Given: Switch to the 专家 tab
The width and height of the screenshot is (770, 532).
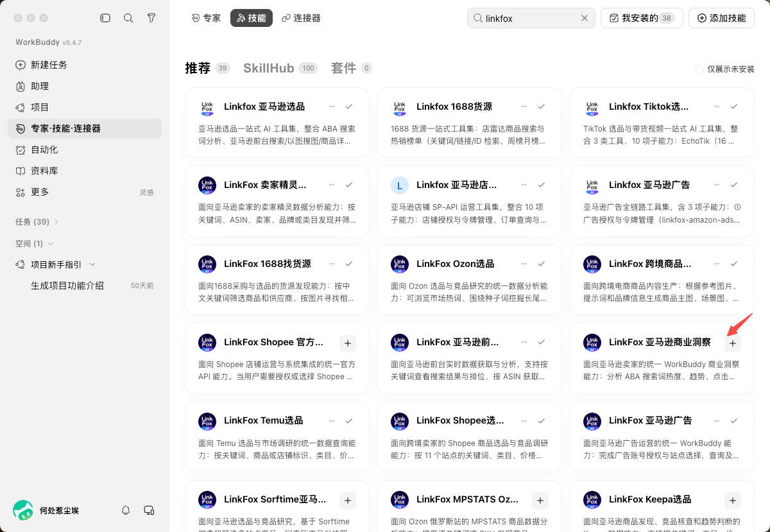Looking at the screenshot, I should [206, 18].
